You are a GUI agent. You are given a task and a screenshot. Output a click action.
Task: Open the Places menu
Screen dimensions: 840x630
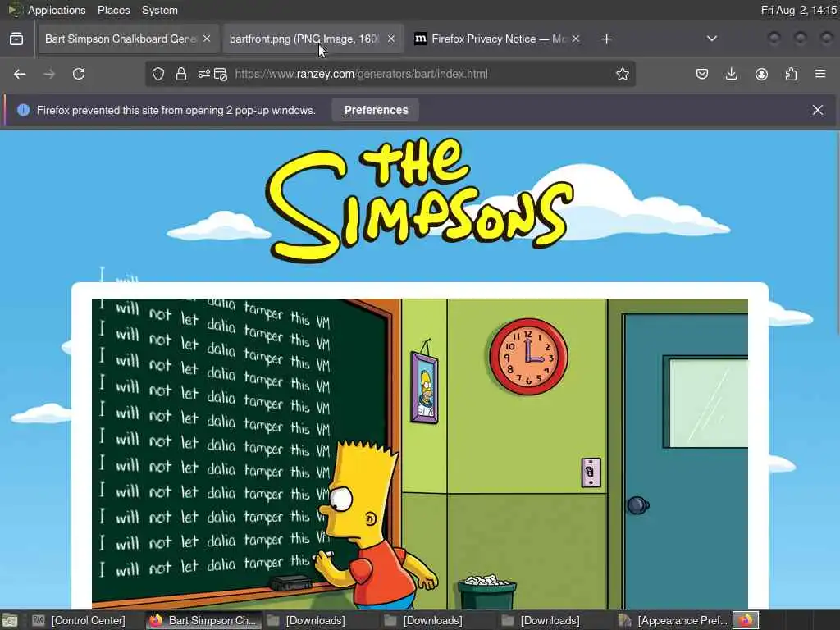(x=113, y=10)
